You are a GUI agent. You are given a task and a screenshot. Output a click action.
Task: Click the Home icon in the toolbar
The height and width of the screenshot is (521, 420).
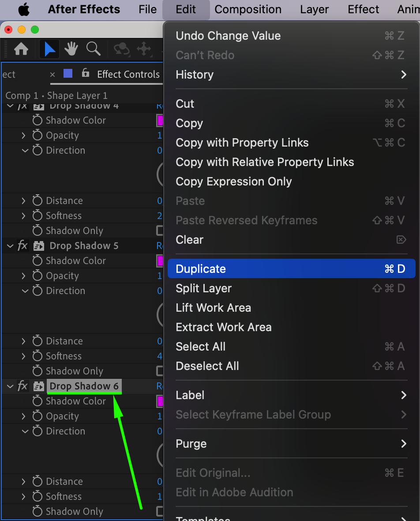pyautogui.click(x=21, y=49)
